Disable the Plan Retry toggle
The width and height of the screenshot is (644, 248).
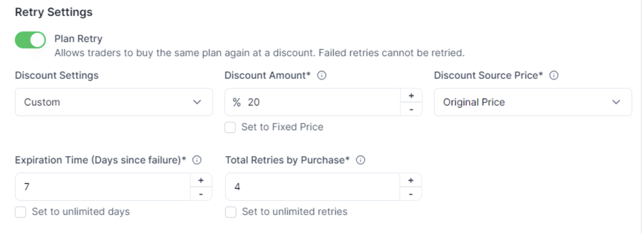(31, 40)
